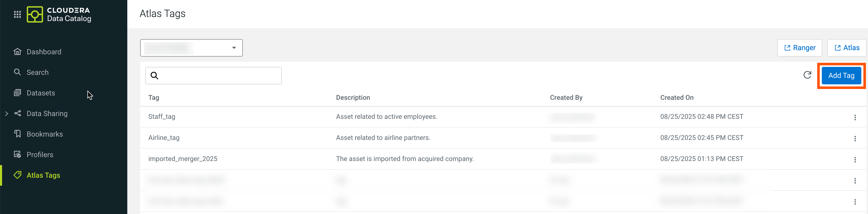Launch the Atlas external link
The image size is (868, 214).
[846, 48]
